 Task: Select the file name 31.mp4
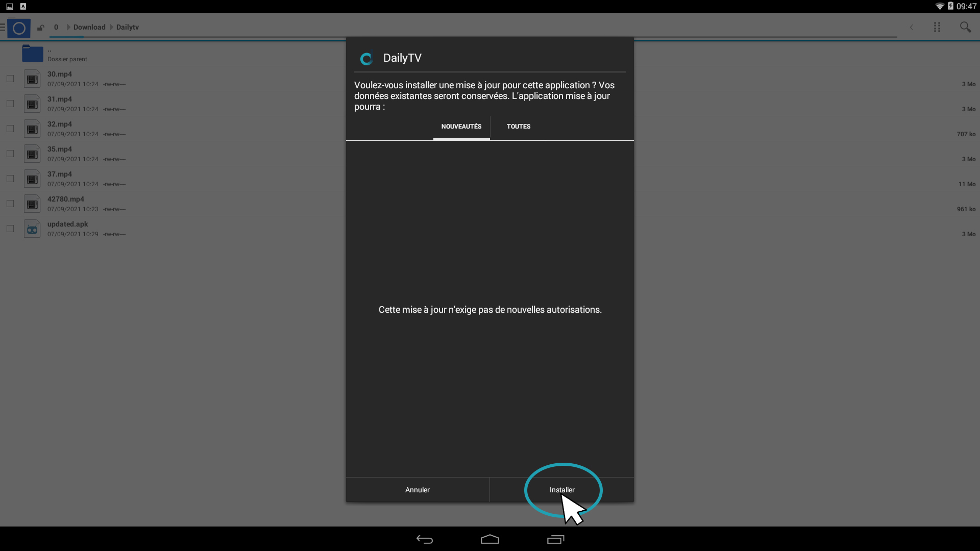coord(60,99)
